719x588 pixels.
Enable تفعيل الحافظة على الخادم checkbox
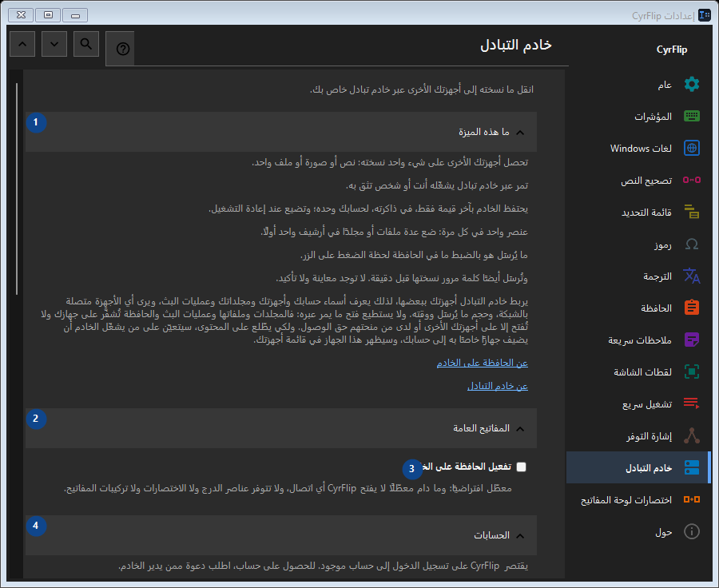pyautogui.click(x=521, y=467)
